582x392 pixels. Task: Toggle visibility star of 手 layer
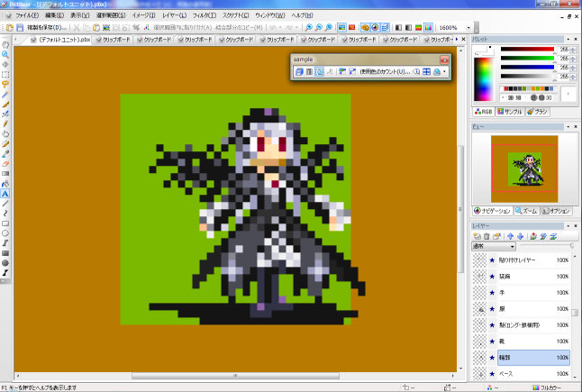pyautogui.click(x=492, y=293)
